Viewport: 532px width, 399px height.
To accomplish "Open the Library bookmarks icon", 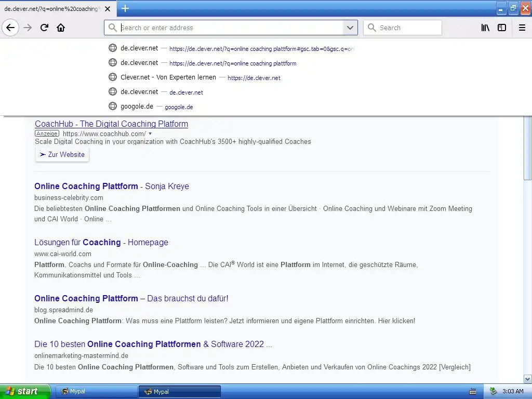I will (485, 28).
